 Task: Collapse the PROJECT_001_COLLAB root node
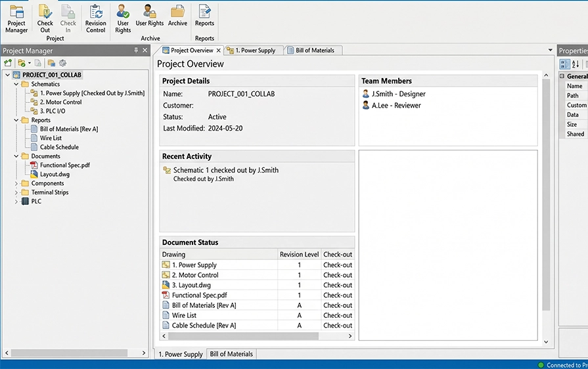coord(7,75)
